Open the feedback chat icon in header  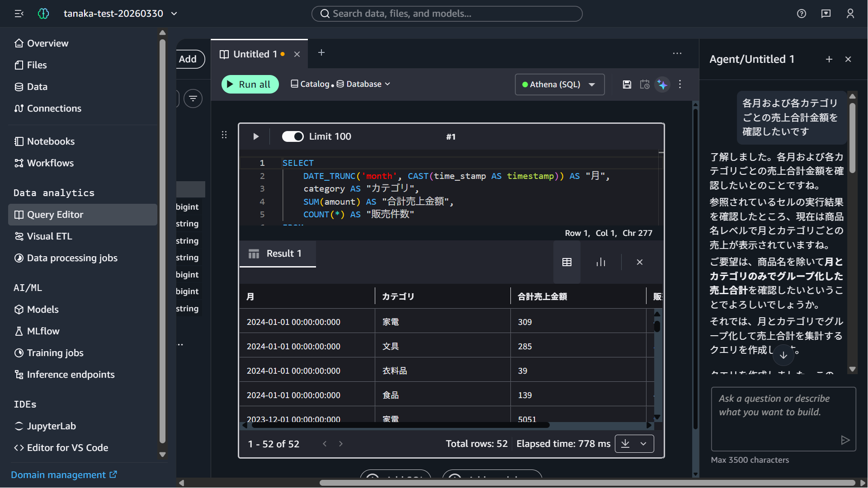pyautogui.click(x=826, y=14)
